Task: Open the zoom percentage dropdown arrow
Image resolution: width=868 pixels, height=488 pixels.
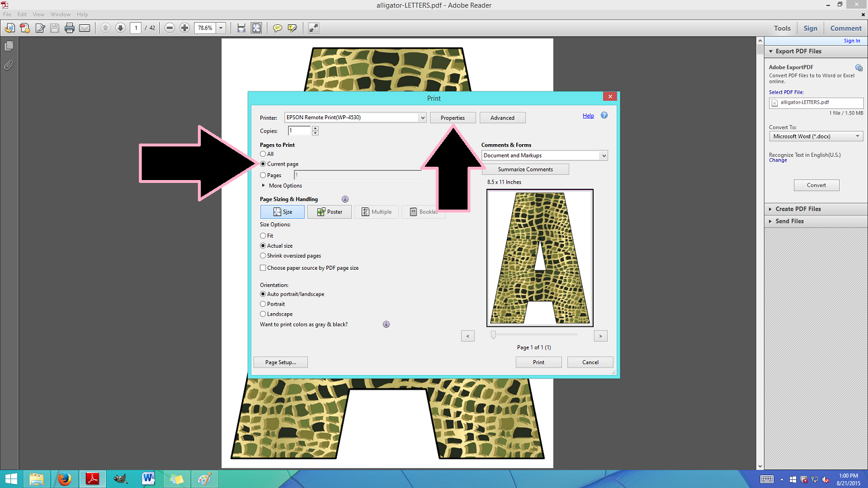Action: [x=221, y=28]
